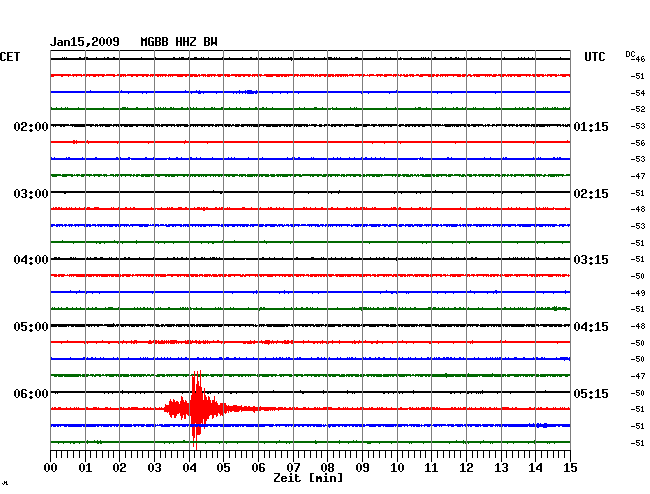This screenshot has height=494, width=650.
Task: Select the 04:00 CET row label
Action: click(x=31, y=260)
